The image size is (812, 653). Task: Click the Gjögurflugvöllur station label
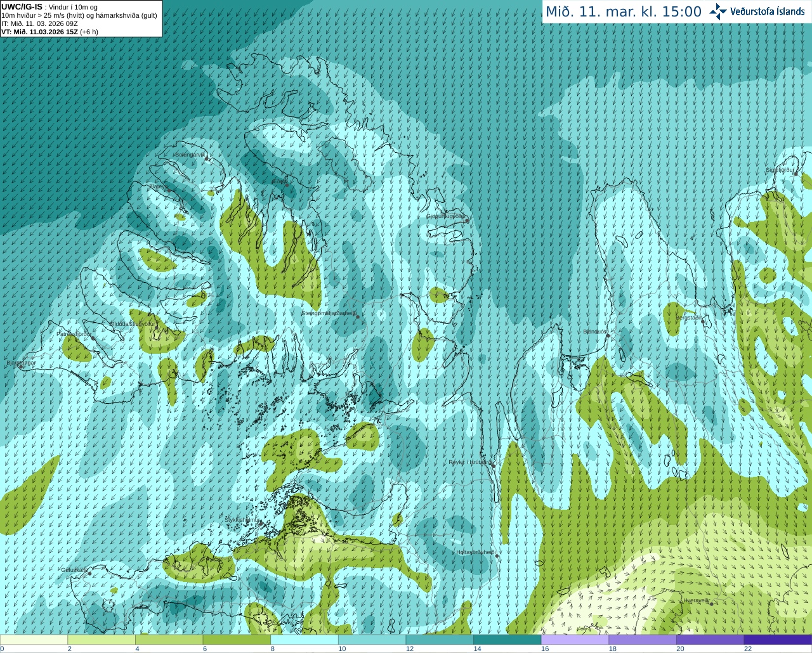[447, 216]
